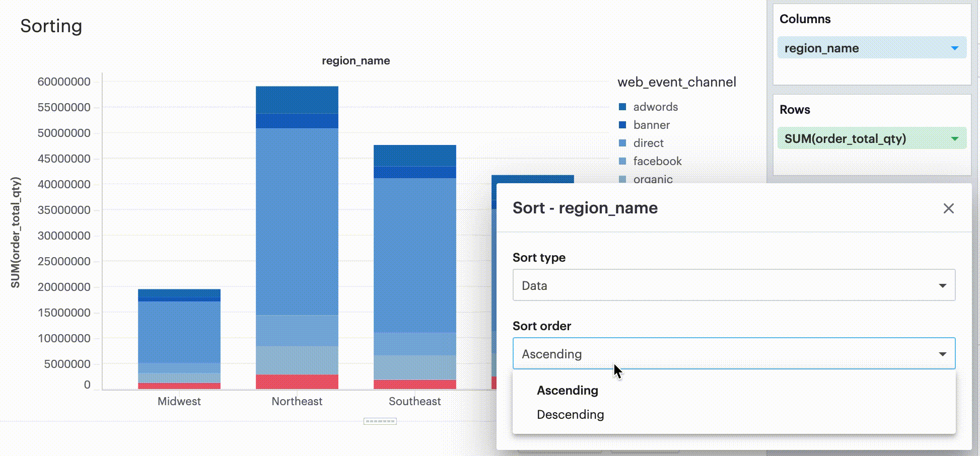
Task: Toggle the adwords channel in the legend
Action: click(655, 107)
